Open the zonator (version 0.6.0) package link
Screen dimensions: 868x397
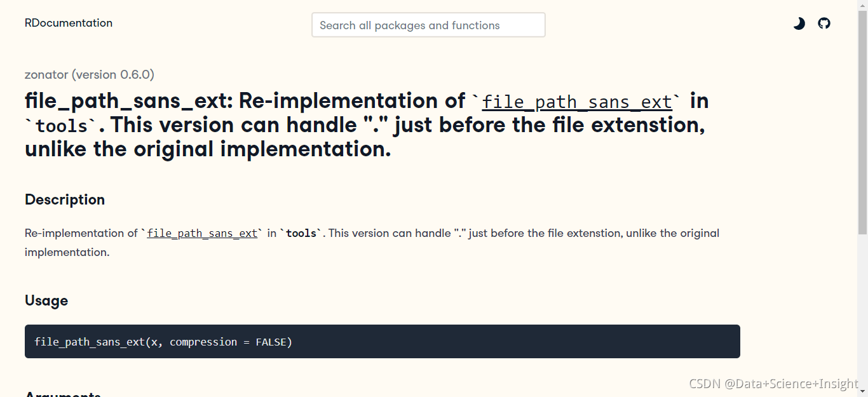click(90, 74)
